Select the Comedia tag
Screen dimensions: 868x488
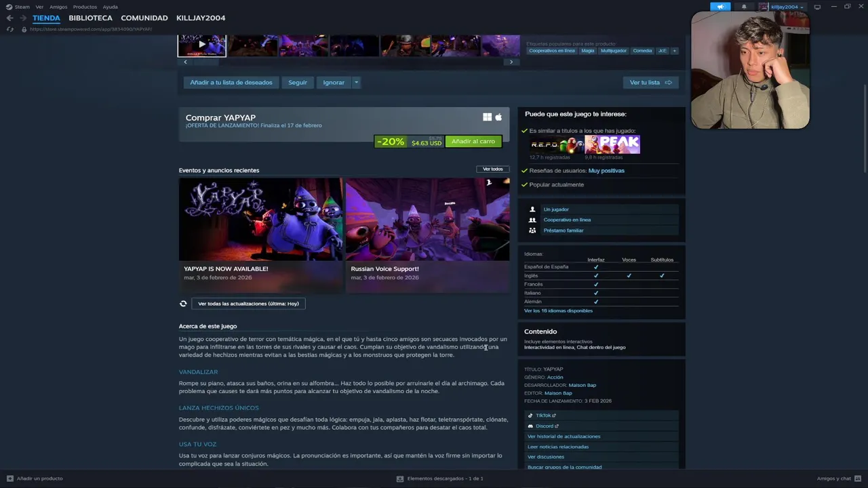click(x=642, y=51)
